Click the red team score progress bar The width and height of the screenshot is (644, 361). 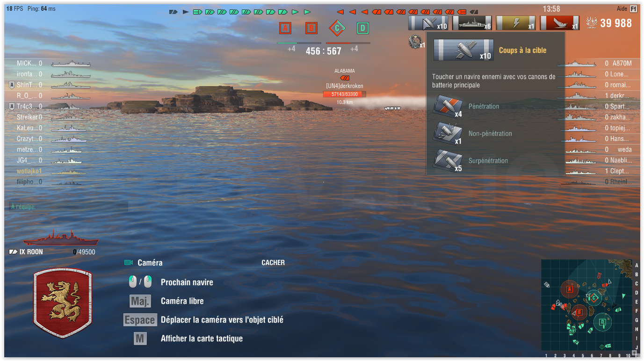point(348,43)
